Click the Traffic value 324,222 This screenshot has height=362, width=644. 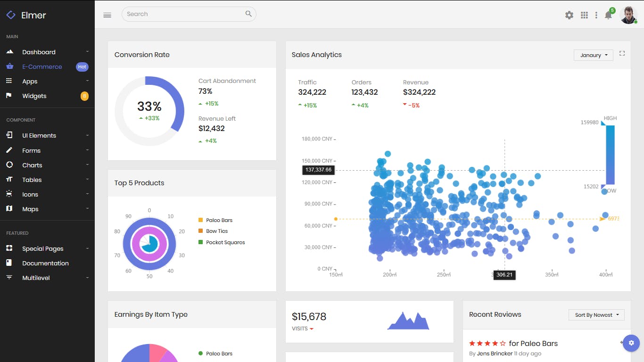coord(312,92)
